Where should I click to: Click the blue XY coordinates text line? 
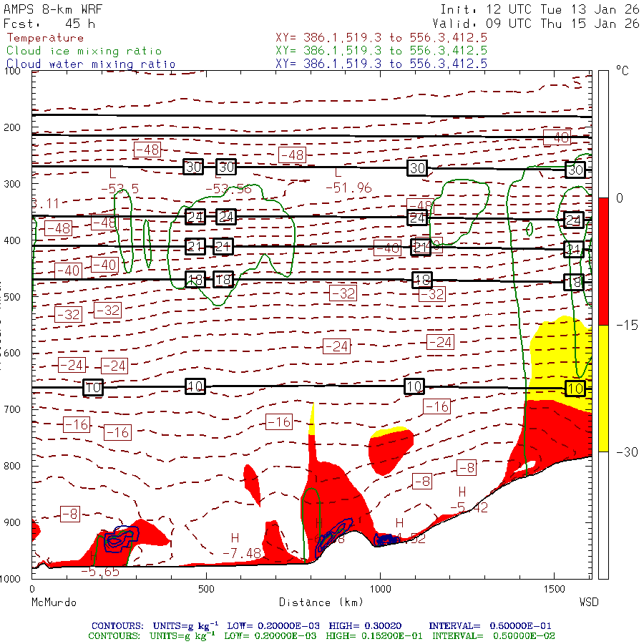click(381, 64)
